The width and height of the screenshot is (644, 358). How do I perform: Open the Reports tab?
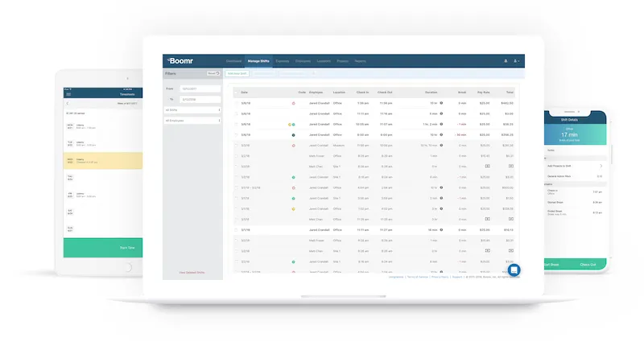360,61
